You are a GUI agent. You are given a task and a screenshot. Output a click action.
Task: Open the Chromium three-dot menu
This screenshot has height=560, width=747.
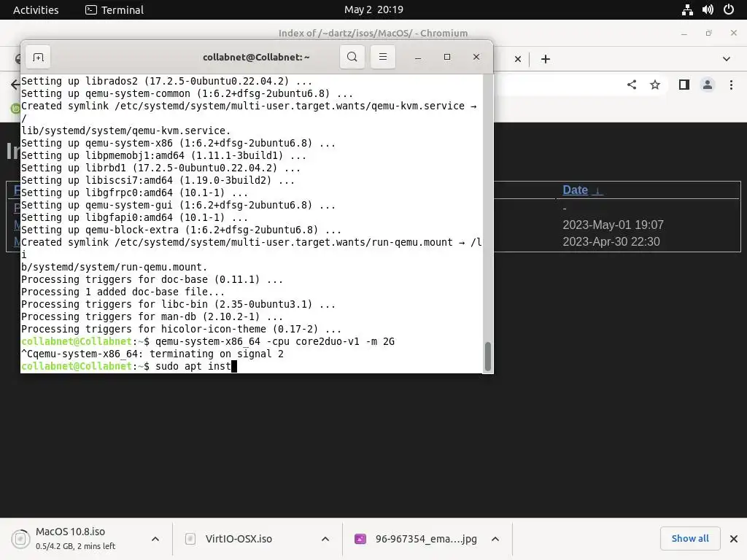731,85
